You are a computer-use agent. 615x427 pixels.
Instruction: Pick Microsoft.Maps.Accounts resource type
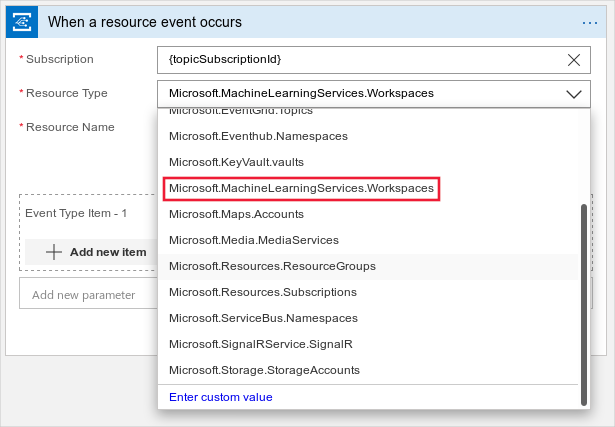236,214
